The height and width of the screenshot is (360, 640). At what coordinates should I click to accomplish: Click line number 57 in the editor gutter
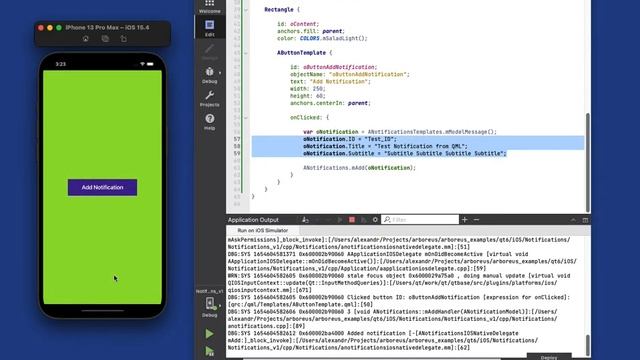[237, 139]
